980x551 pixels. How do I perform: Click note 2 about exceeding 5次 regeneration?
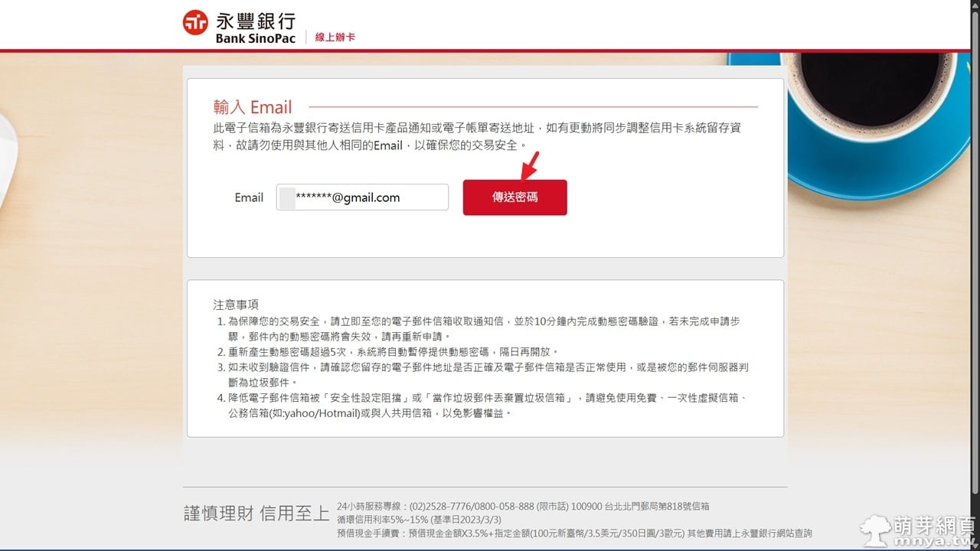pyautogui.click(x=394, y=352)
